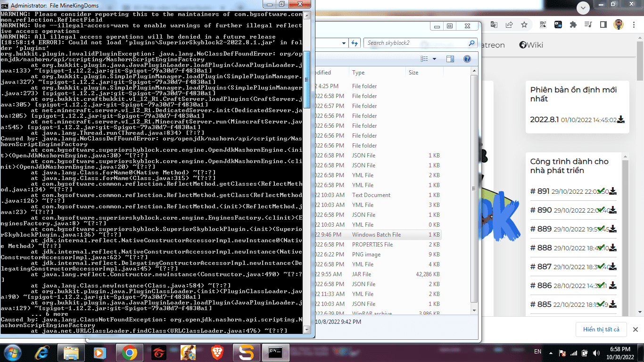The image size is (644, 362).
Task: Open Windows Media Player from taskbar
Action: click(99, 353)
